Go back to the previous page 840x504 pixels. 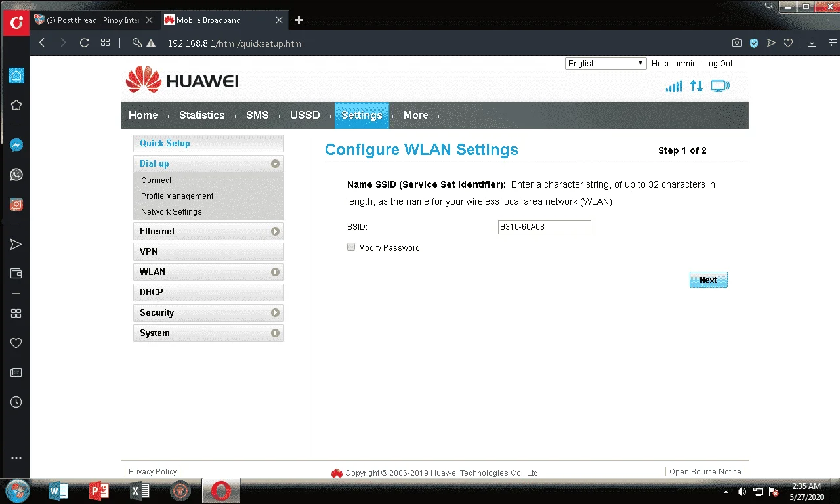click(42, 43)
